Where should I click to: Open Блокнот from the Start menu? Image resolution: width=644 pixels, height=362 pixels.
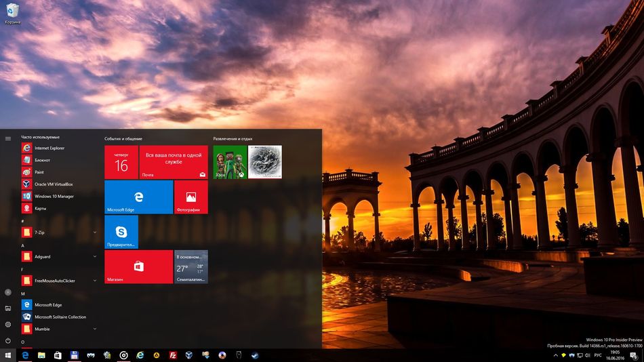coord(60,160)
